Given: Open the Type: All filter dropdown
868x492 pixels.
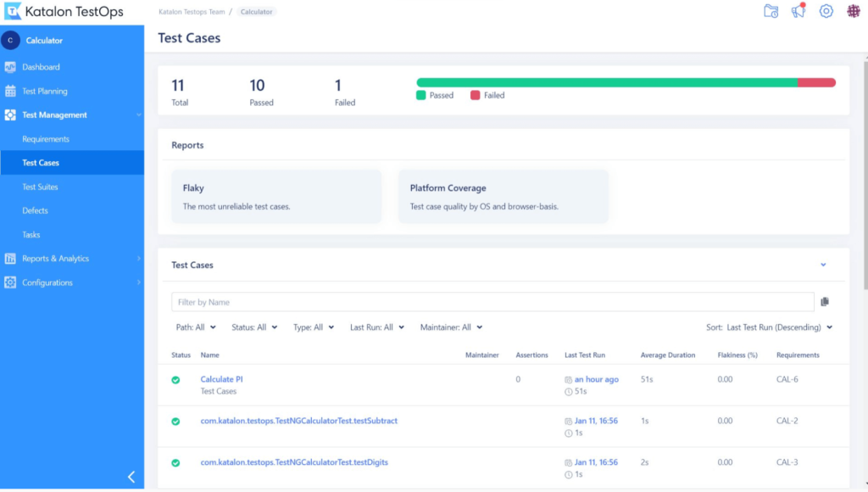Looking at the screenshot, I should click(314, 327).
